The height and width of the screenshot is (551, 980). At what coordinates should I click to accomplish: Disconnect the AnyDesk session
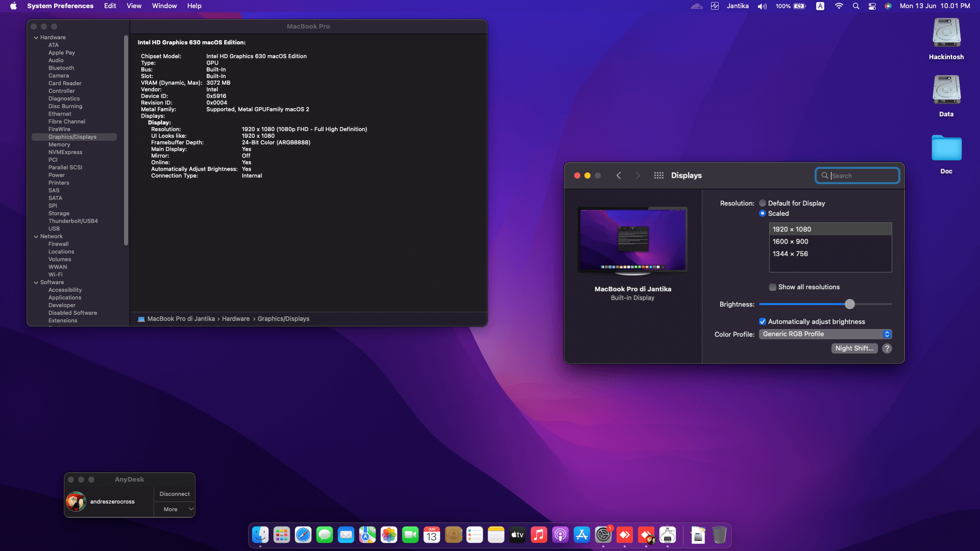[x=174, y=494]
